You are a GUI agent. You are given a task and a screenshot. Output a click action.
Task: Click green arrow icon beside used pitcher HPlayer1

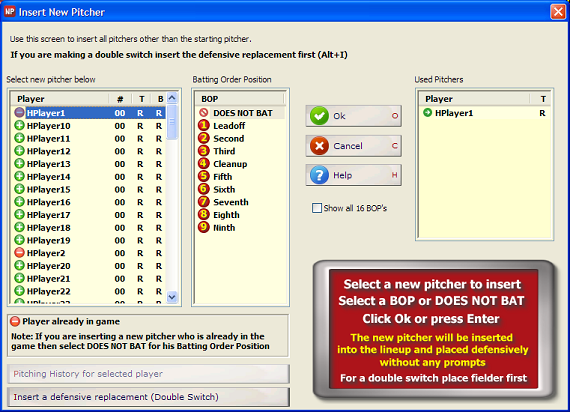pyautogui.click(x=428, y=113)
